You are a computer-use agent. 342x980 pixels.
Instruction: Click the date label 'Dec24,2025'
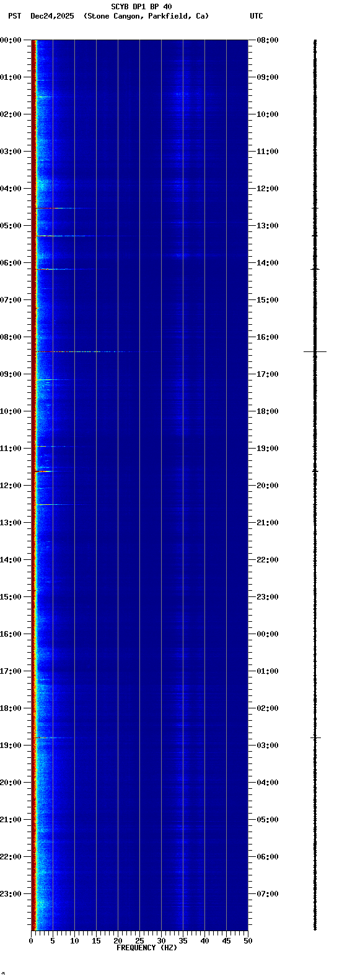click(x=52, y=16)
